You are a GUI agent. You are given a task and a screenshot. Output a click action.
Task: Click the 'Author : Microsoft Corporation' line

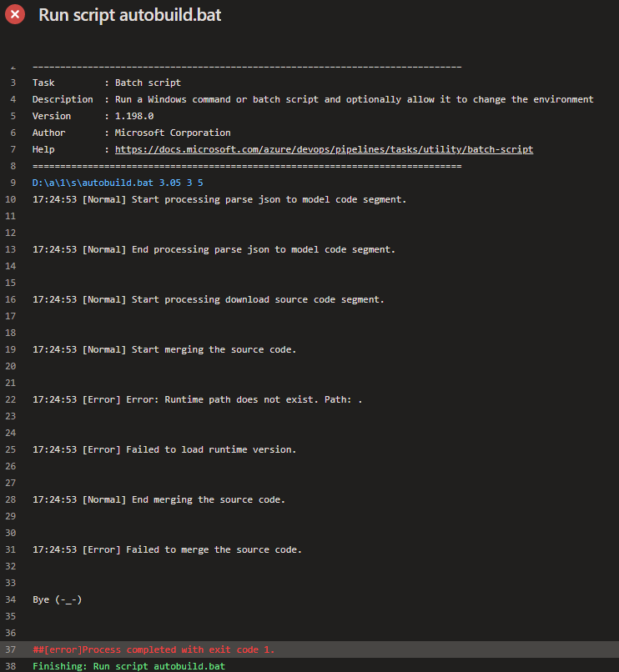coord(131,133)
